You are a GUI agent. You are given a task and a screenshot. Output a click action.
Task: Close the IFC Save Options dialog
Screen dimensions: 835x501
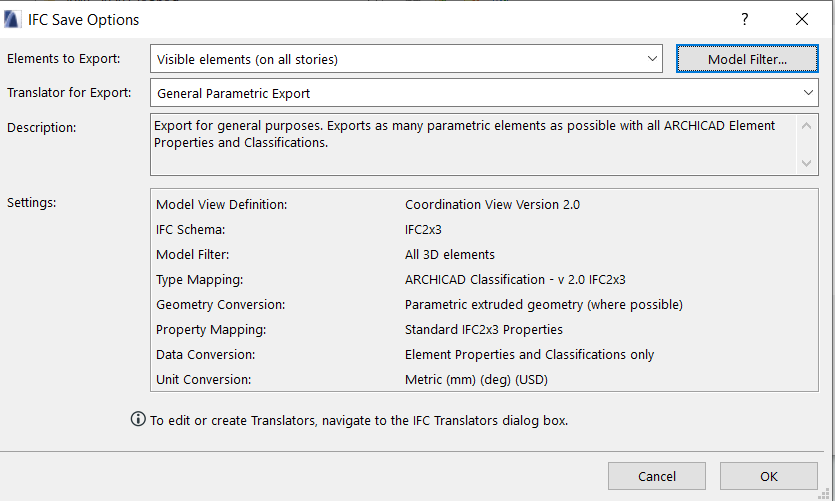tap(801, 19)
